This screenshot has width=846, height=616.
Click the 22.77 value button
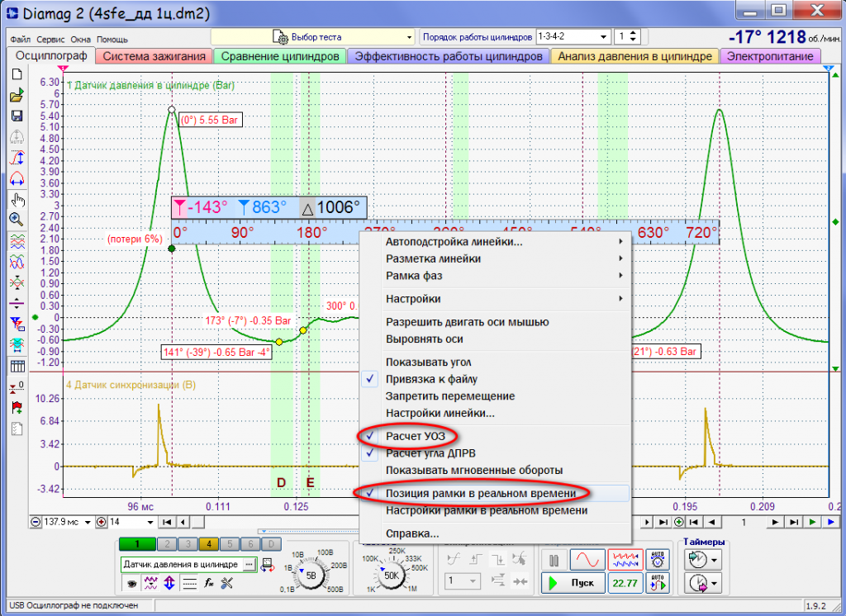click(x=625, y=582)
